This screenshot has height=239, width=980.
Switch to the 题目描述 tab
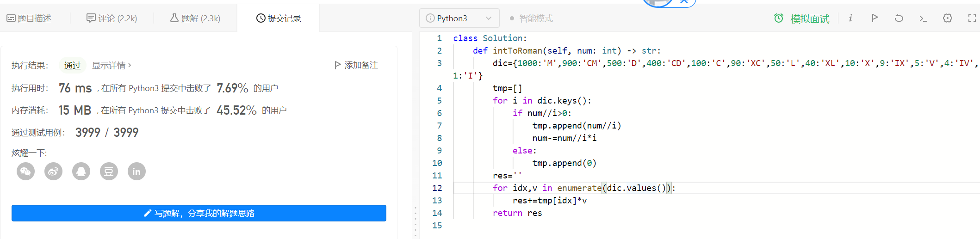(x=29, y=18)
